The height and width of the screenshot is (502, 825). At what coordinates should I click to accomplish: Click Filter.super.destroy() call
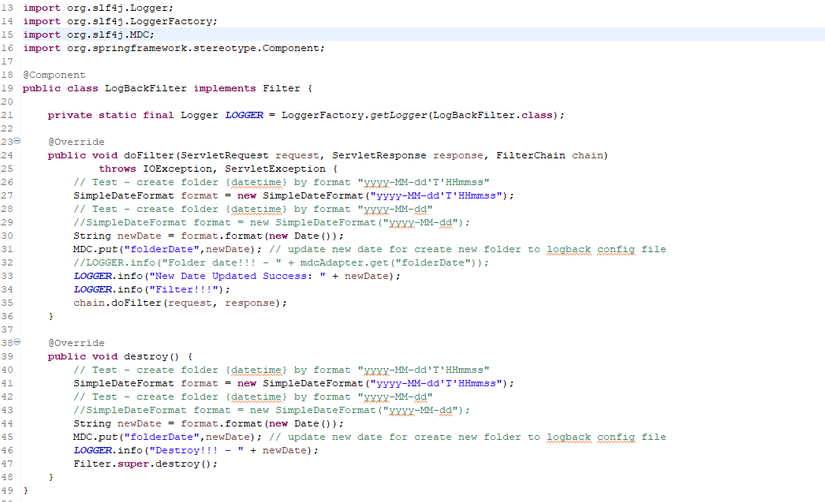tap(145, 464)
